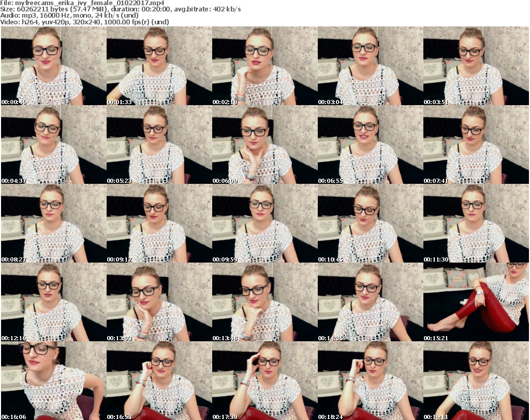Open the thumbnail frame at 00:14:35

coord(371,302)
